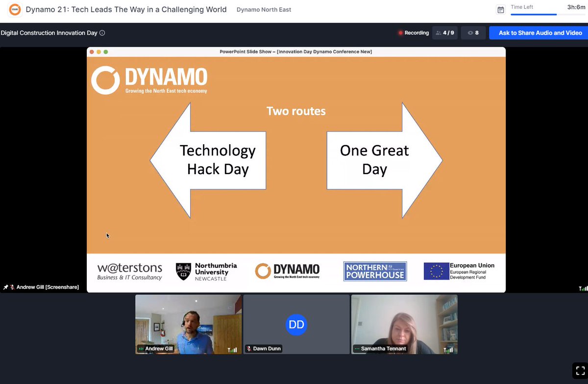Click the status icon beside Samantha Tennant's name
The height and width of the screenshot is (384, 588).
[357, 349]
